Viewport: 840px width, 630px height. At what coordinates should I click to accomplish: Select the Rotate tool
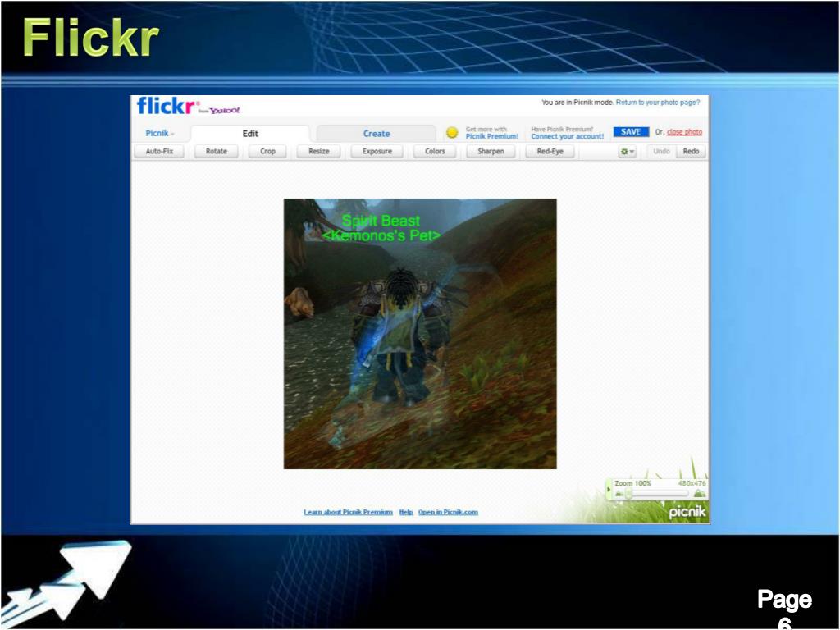(217, 152)
